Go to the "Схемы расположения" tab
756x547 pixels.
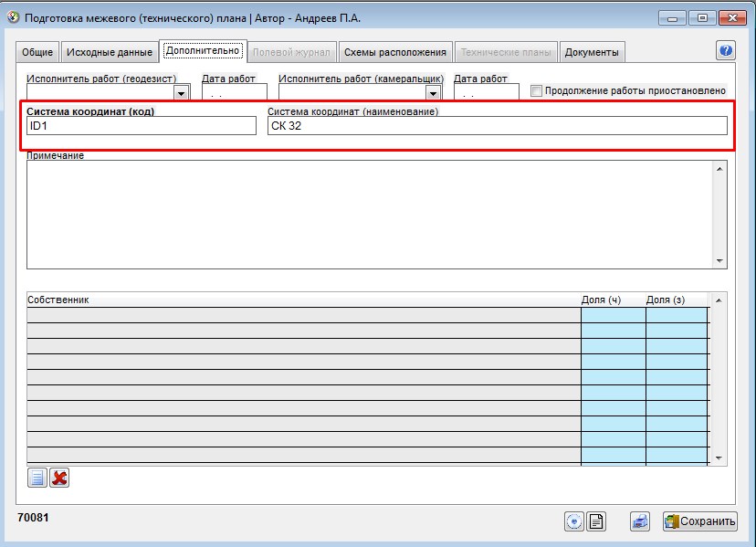(394, 52)
